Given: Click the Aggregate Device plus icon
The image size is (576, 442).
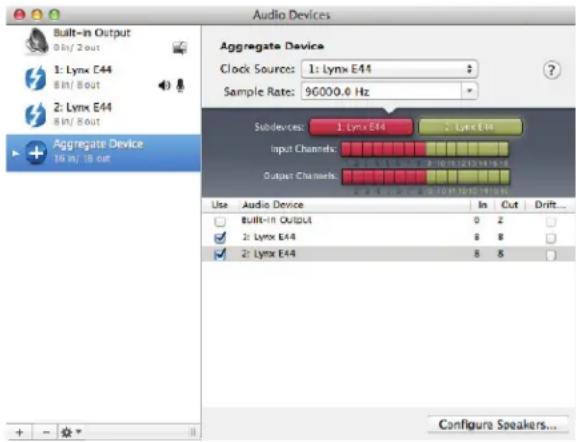Looking at the screenshot, I should [36, 152].
